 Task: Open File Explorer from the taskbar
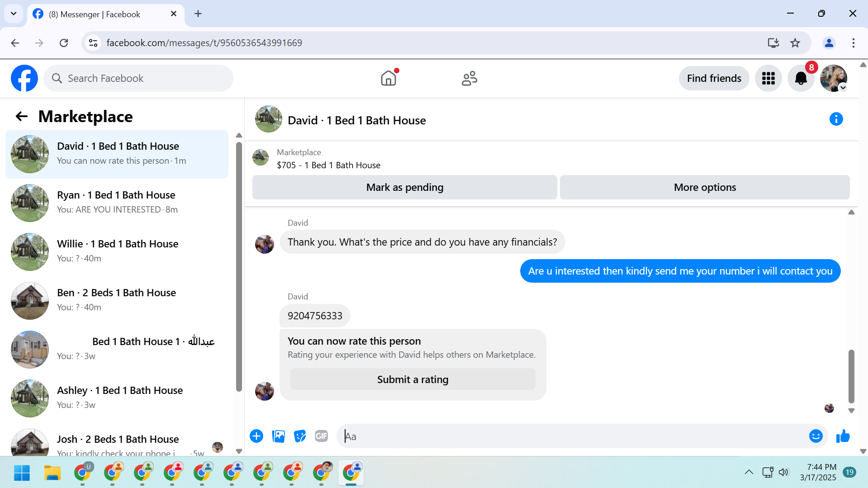point(52,473)
